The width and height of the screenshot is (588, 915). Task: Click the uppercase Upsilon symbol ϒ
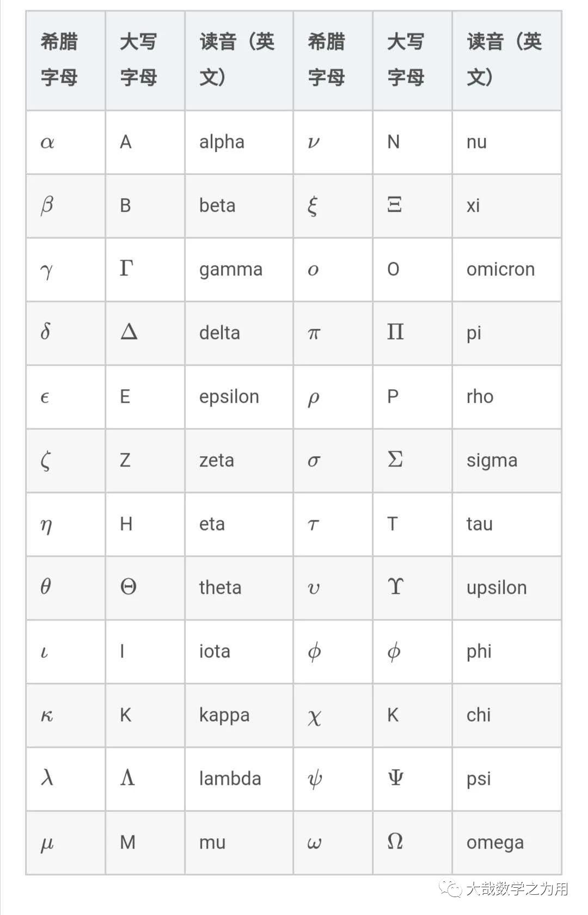coord(395,586)
